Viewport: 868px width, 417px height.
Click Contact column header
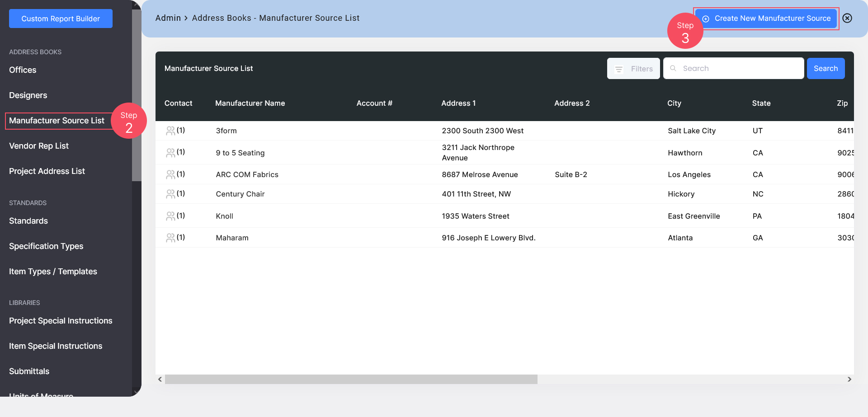click(x=178, y=103)
